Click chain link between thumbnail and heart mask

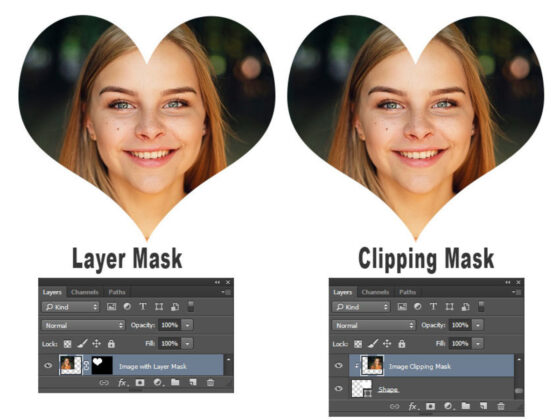coord(86,365)
